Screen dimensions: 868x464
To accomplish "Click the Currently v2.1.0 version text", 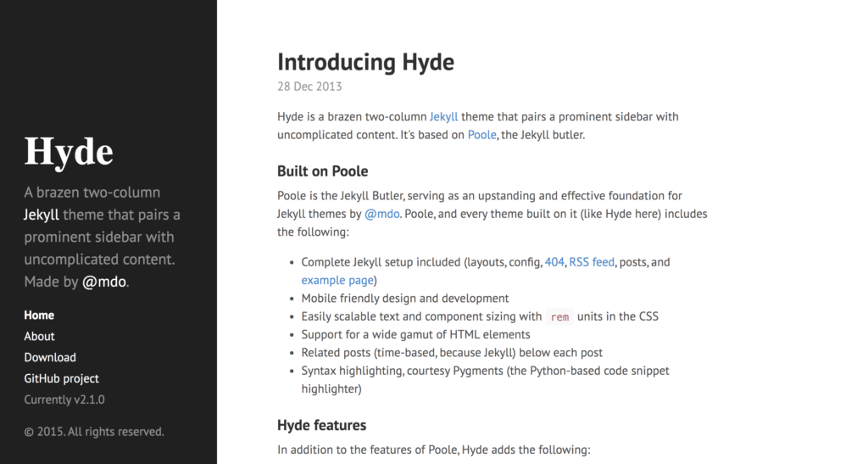I will pos(64,400).
